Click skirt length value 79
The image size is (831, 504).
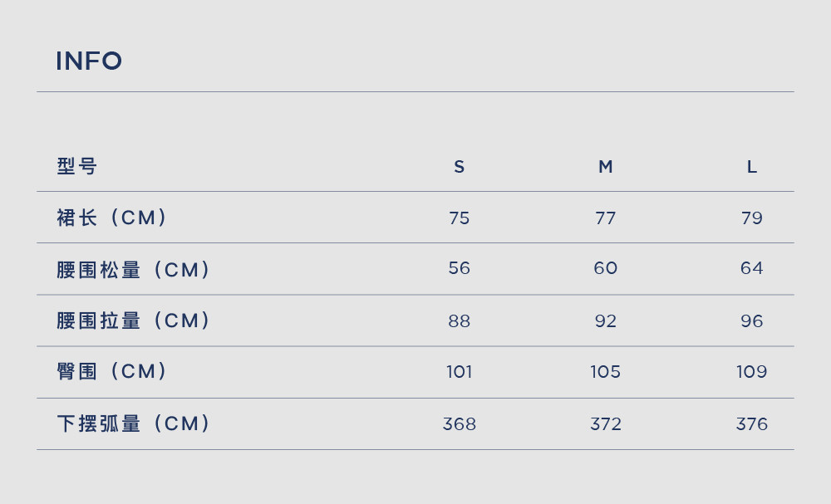[752, 218]
